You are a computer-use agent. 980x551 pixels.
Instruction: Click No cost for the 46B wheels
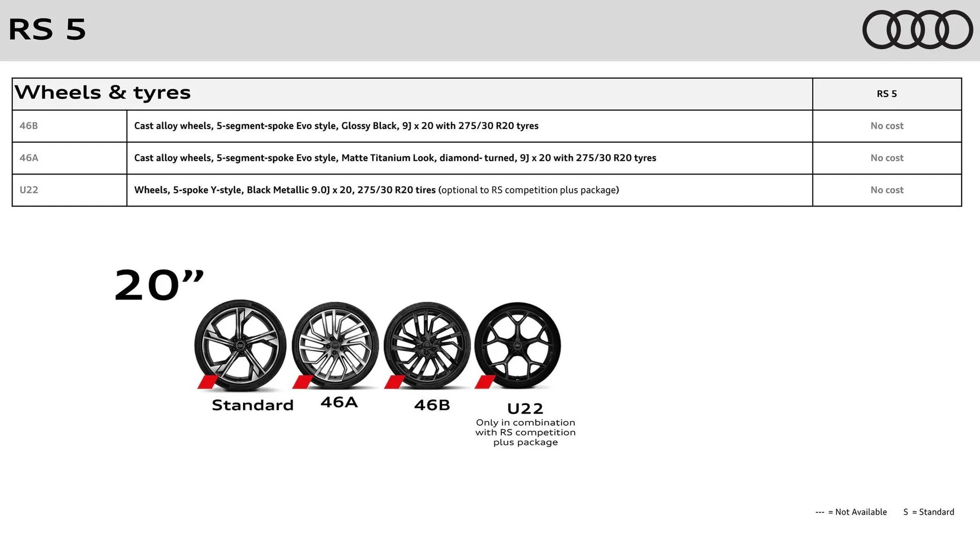pos(887,126)
